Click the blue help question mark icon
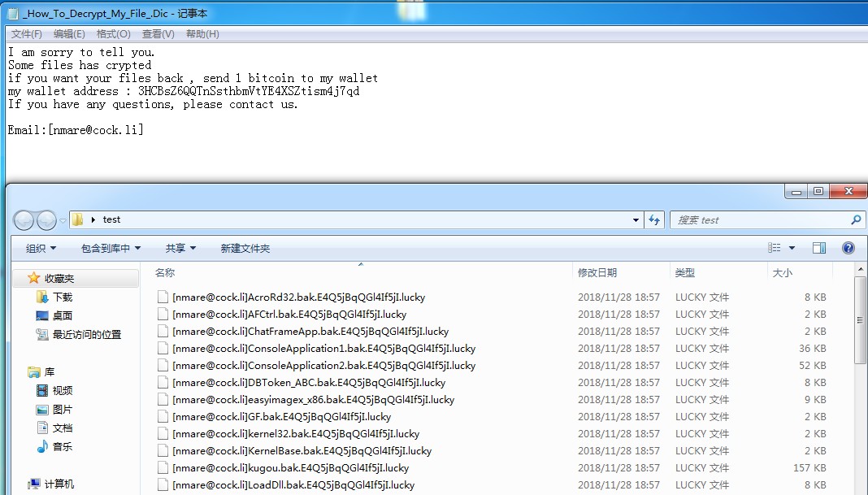Screen dimensions: 868x495 [848, 247]
